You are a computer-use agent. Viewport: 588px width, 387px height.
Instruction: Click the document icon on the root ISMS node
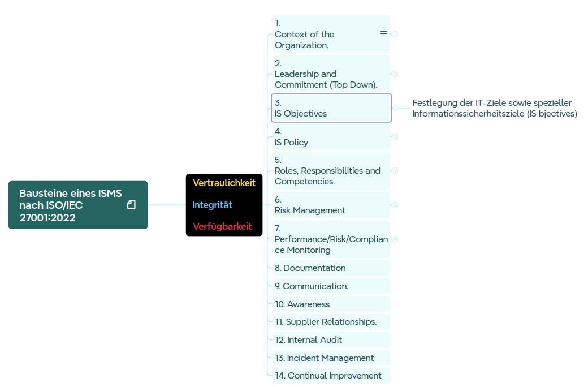(x=131, y=205)
